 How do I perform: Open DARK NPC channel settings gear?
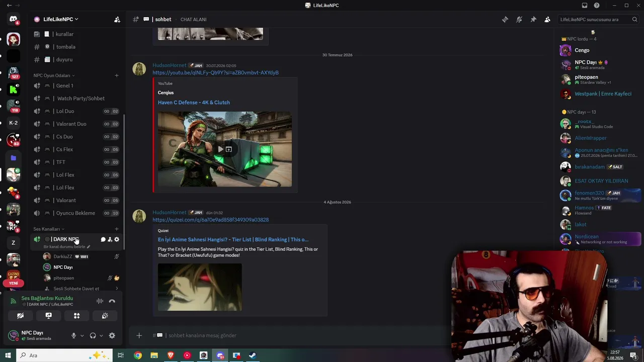pyautogui.click(x=117, y=239)
